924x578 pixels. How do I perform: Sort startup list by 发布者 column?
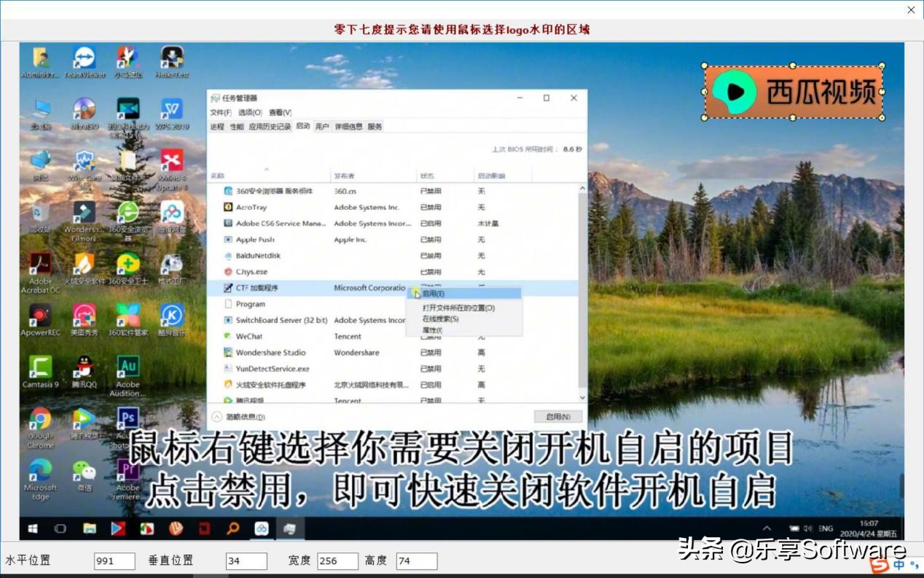(x=374, y=175)
